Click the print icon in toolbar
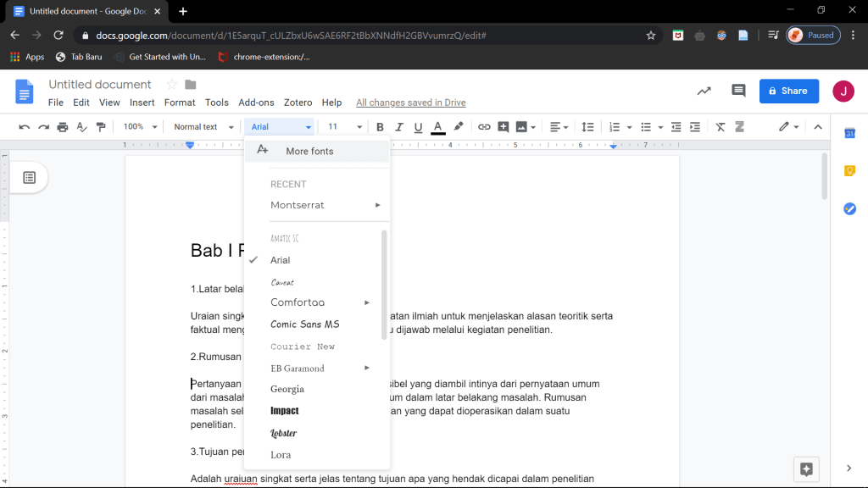 (62, 127)
